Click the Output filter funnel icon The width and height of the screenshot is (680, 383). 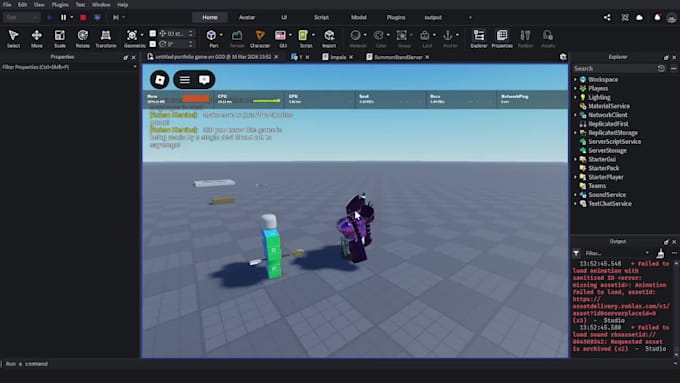pos(576,253)
